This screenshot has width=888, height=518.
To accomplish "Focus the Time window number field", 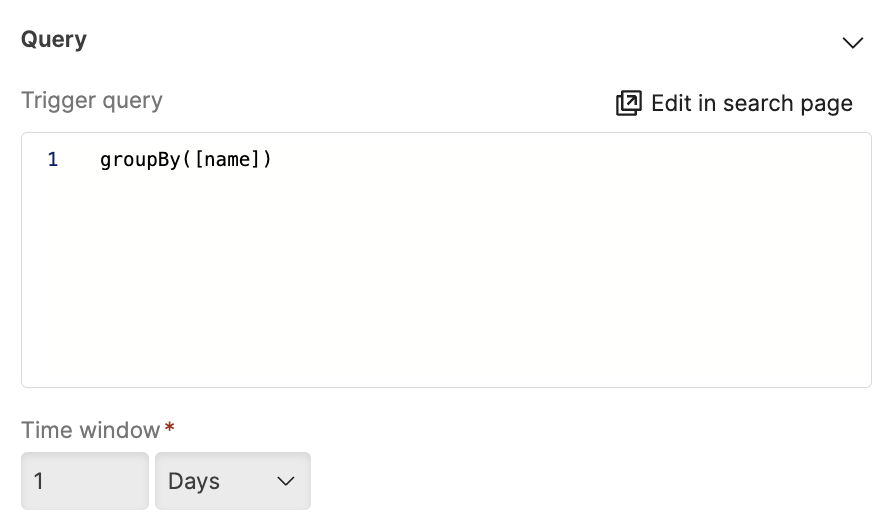I will pyautogui.click(x=85, y=481).
